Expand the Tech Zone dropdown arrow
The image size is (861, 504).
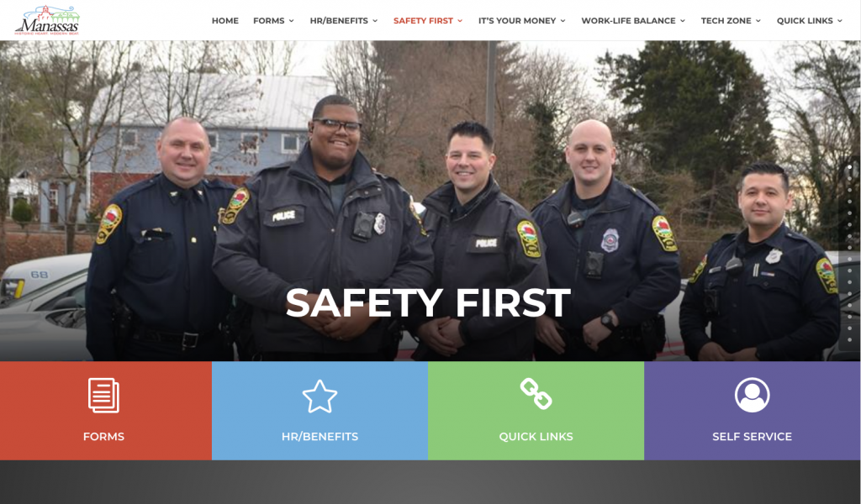point(758,21)
